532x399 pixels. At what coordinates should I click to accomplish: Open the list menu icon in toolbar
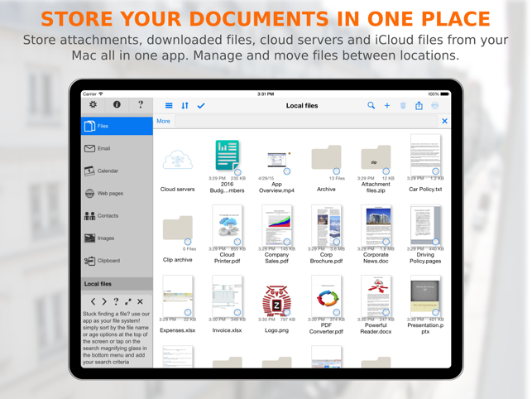pyautogui.click(x=169, y=106)
